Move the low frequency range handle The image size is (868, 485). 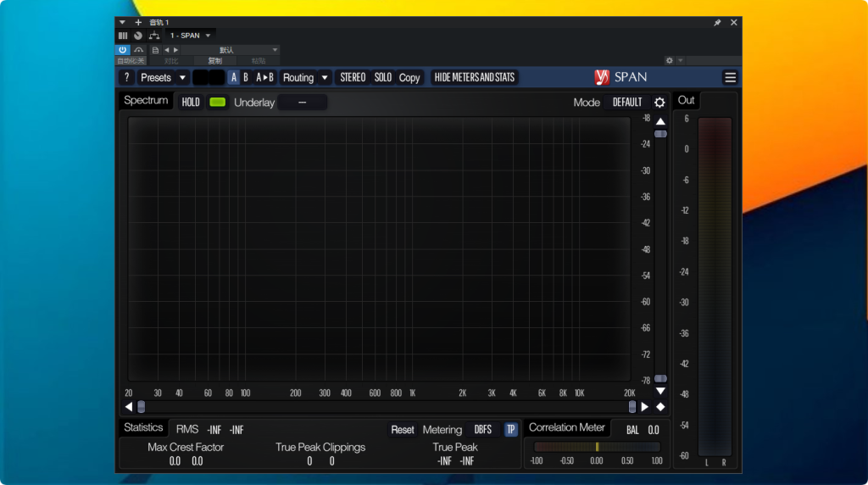tap(142, 407)
